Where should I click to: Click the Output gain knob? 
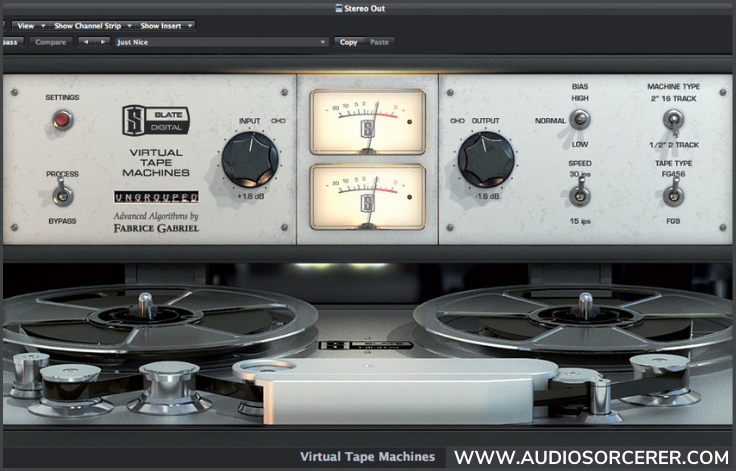tap(486, 160)
